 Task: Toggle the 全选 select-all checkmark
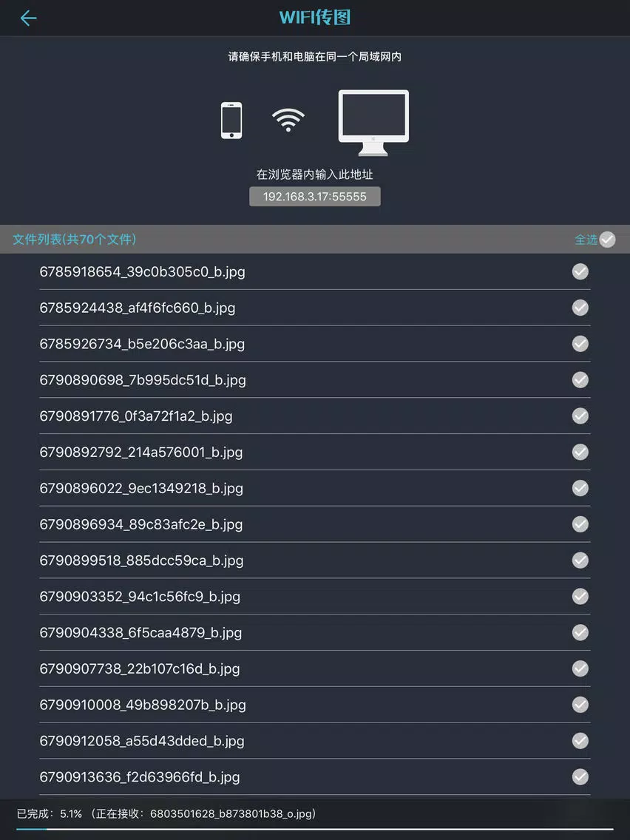coord(607,240)
